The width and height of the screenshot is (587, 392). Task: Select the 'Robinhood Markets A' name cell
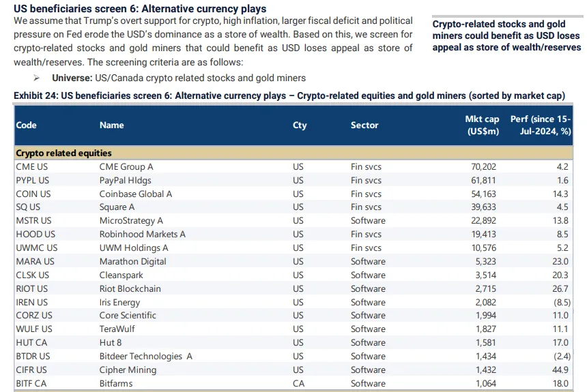(143, 235)
